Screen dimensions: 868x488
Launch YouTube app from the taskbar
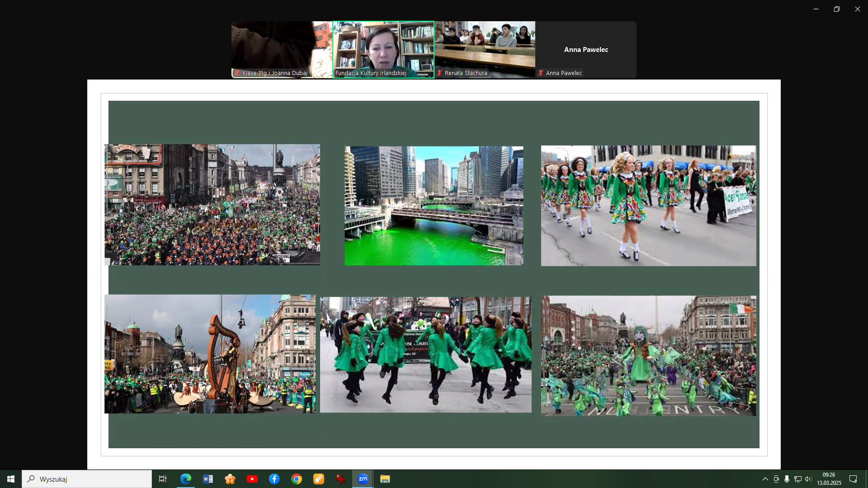tap(252, 479)
